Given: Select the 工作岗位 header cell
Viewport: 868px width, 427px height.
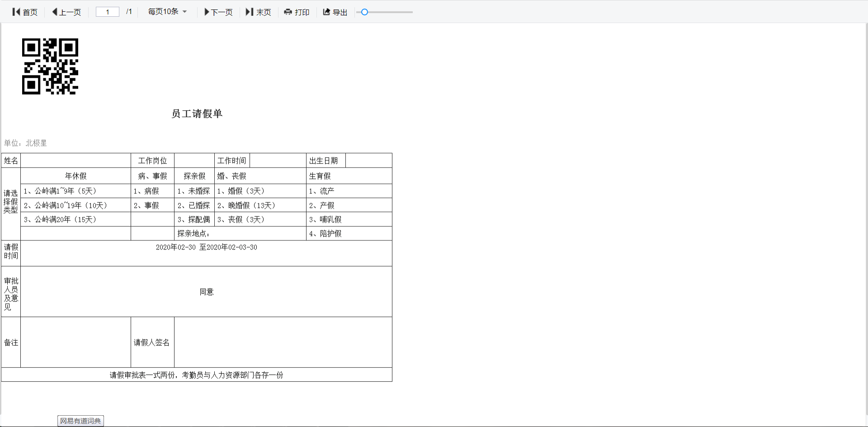Looking at the screenshot, I should coord(152,161).
